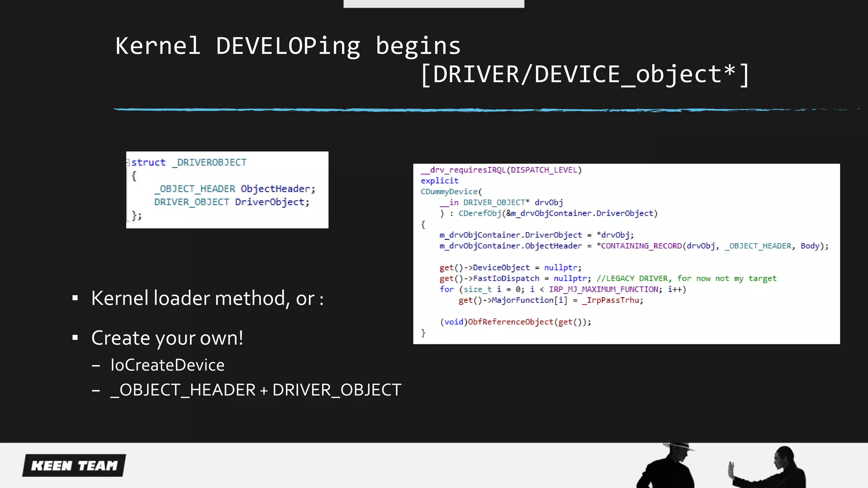The width and height of the screenshot is (868, 488).
Task: Click the 'get()->FastIoDispatch = nullptr;' statement
Action: [x=515, y=278]
